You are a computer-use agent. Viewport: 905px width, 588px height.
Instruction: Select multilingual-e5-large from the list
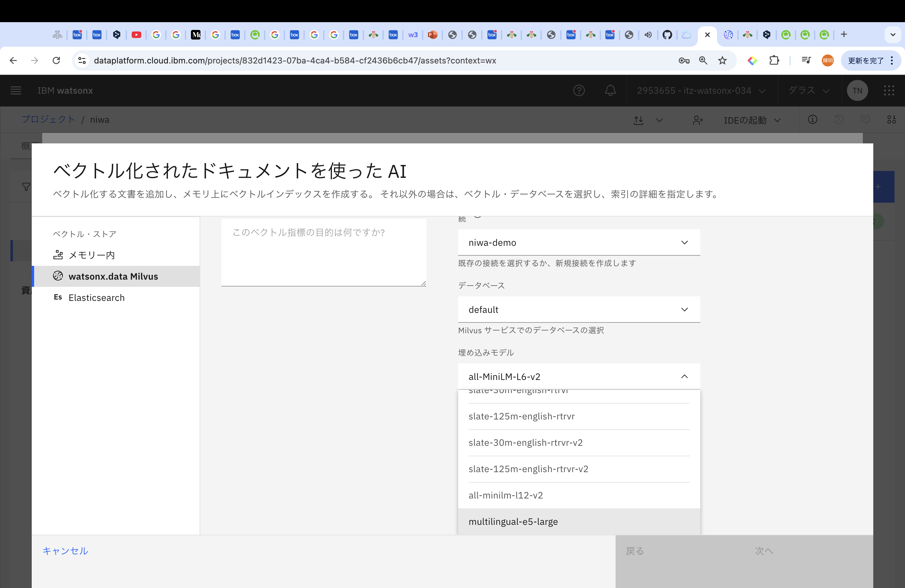pyautogui.click(x=513, y=522)
